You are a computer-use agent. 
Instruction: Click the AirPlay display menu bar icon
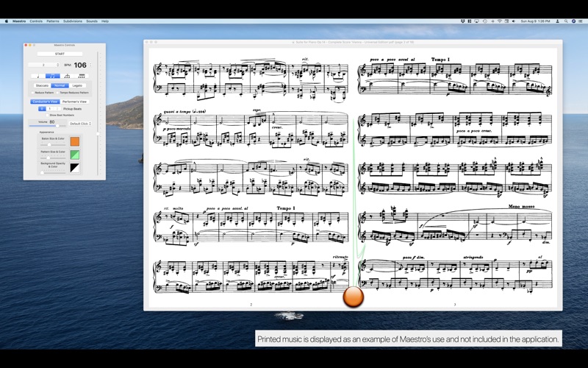click(x=476, y=21)
